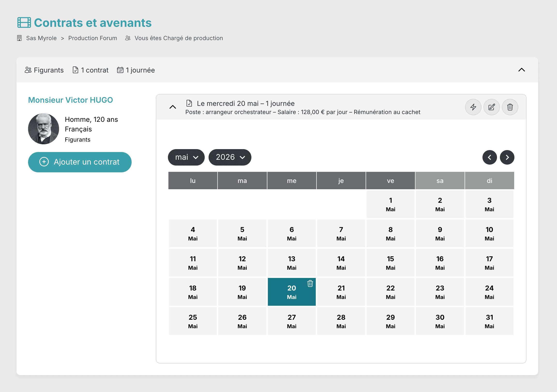Screen dimensions: 557x392
Task: Click the 'lu' weekday column header
Action: coord(193,181)
